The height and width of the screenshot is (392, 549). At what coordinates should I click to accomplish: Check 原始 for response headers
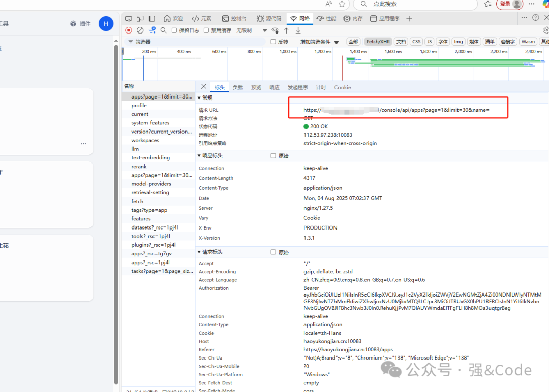pos(273,155)
